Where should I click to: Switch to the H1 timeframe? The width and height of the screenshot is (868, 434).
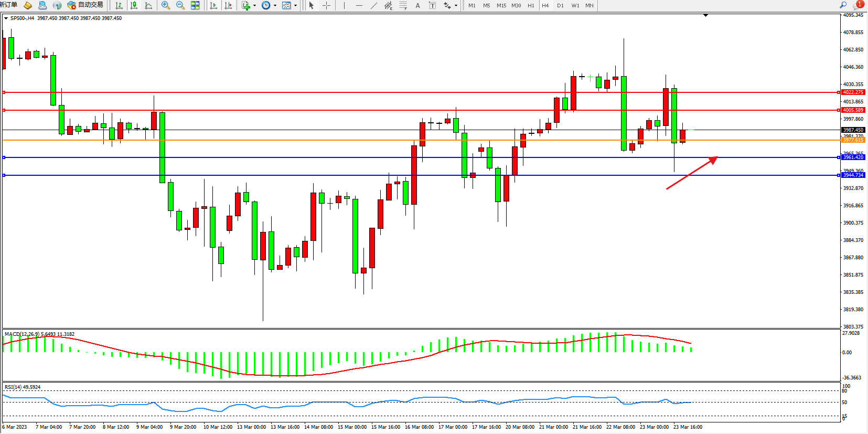pos(531,5)
